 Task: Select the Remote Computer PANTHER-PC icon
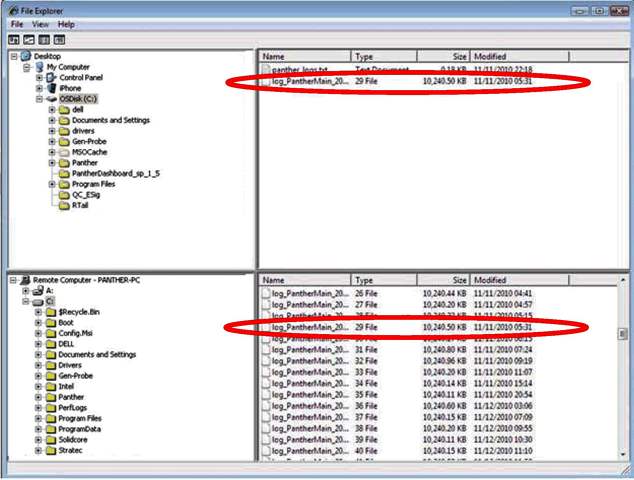[x=26, y=281]
